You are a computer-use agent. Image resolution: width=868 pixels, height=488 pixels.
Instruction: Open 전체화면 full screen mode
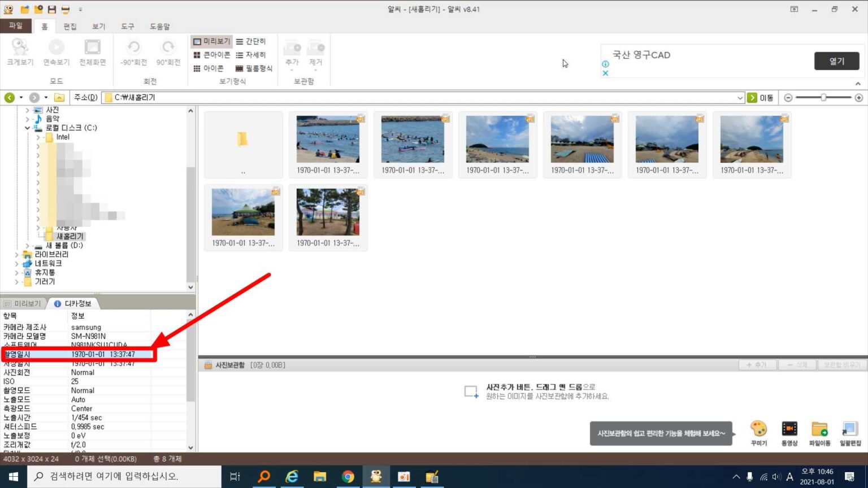91,54
